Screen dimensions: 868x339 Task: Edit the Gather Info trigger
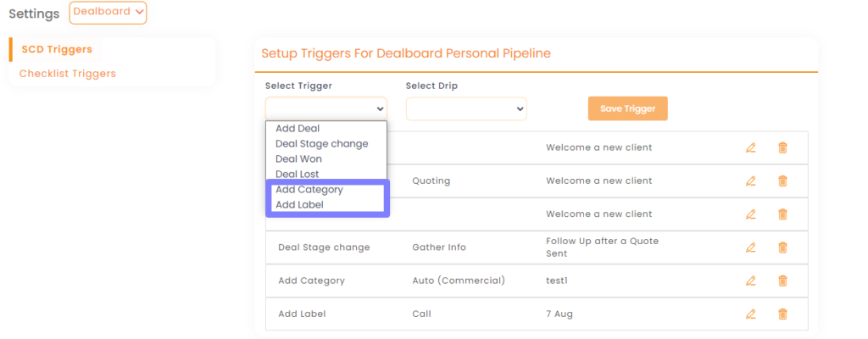(750, 247)
